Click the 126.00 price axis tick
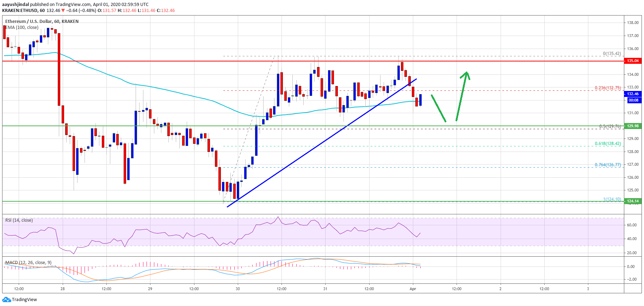The image size is (644, 306). point(633,177)
